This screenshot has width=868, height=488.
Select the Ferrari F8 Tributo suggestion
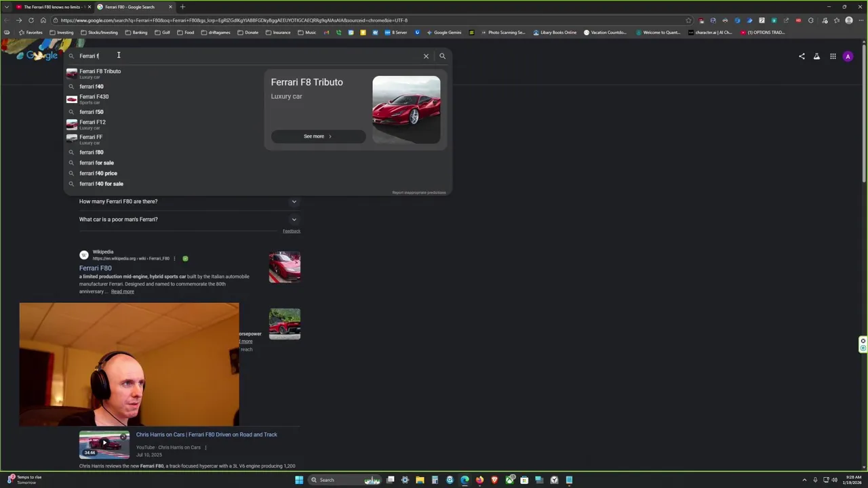tap(163, 73)
